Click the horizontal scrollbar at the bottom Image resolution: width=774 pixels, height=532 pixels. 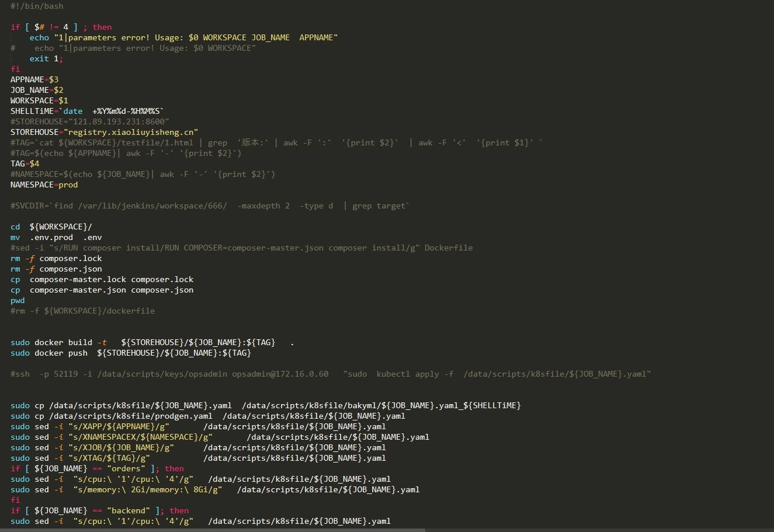(213, 530)
